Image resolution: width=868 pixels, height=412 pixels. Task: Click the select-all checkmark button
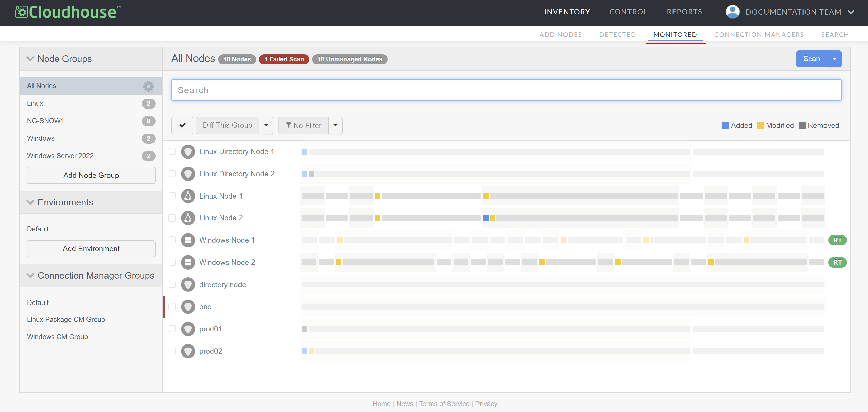click(x=182, y=125)
